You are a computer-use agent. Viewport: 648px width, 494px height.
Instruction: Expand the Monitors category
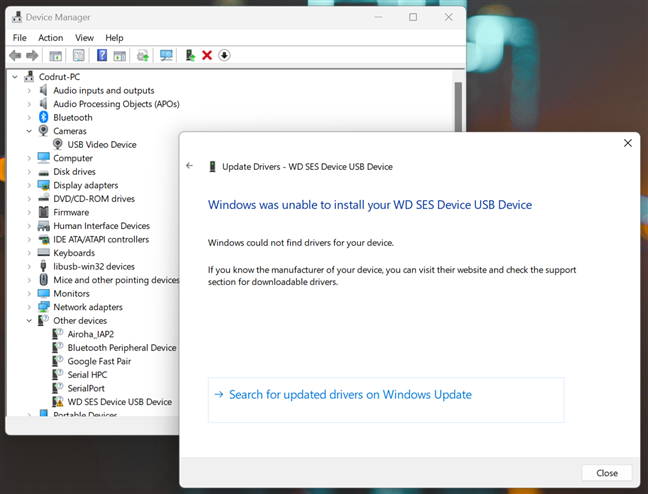(x=29, y=294)
